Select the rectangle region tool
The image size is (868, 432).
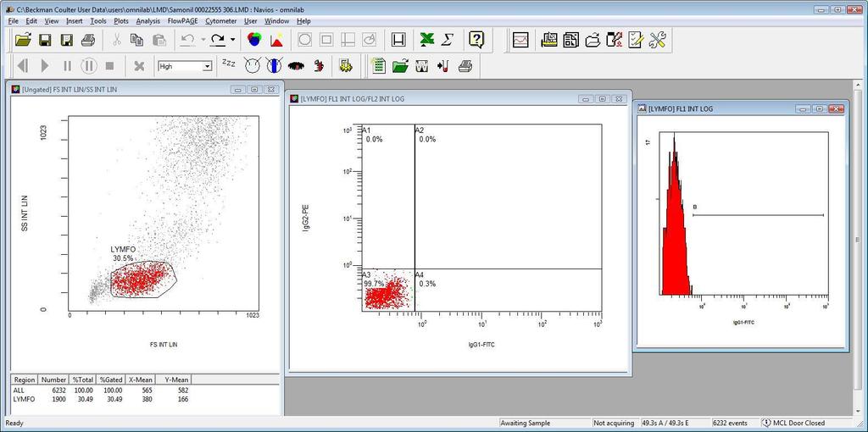coord(326,40)
